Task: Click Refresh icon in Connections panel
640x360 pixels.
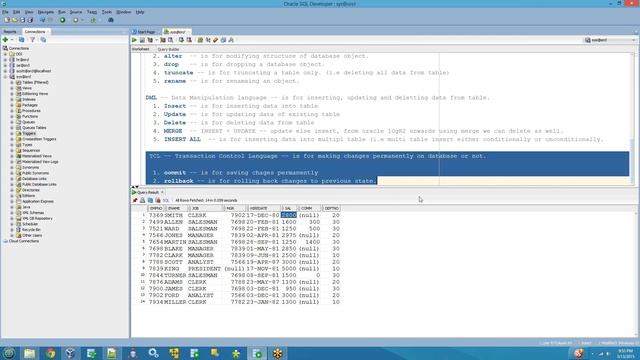Action: click(22, 40)
